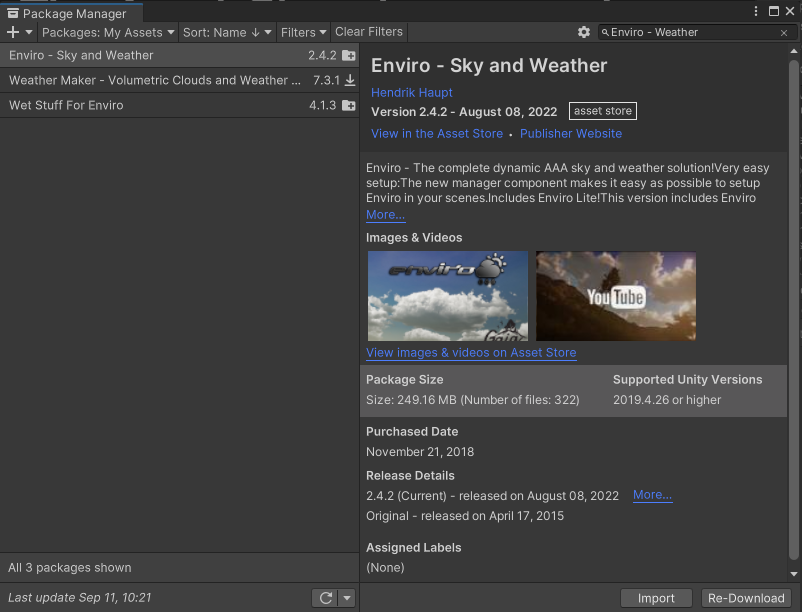Image resolution: width=802 pixels, height=612 pixels.
Task: Click the refresh package list button
Action: coord(325,598)
